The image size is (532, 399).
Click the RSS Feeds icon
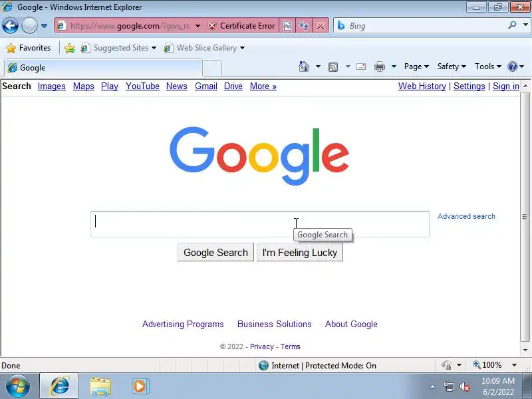[x=333, y=67]
